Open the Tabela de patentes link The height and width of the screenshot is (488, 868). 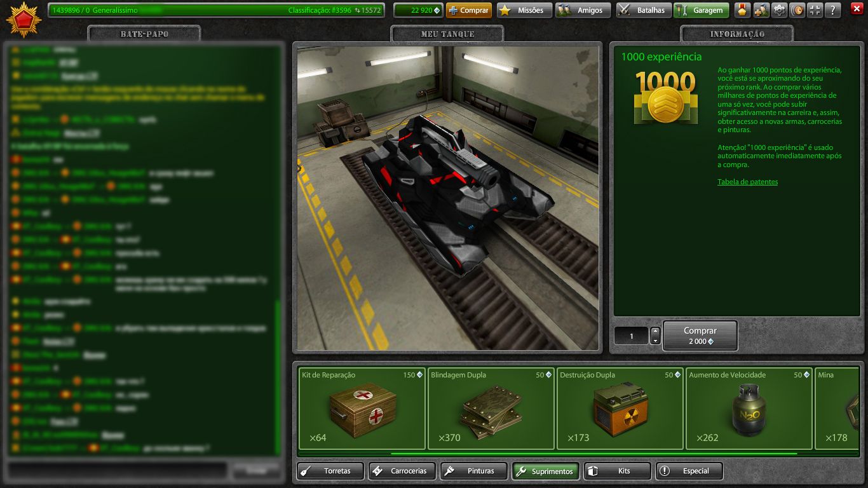pyautogui.click(x=747, y=182)
